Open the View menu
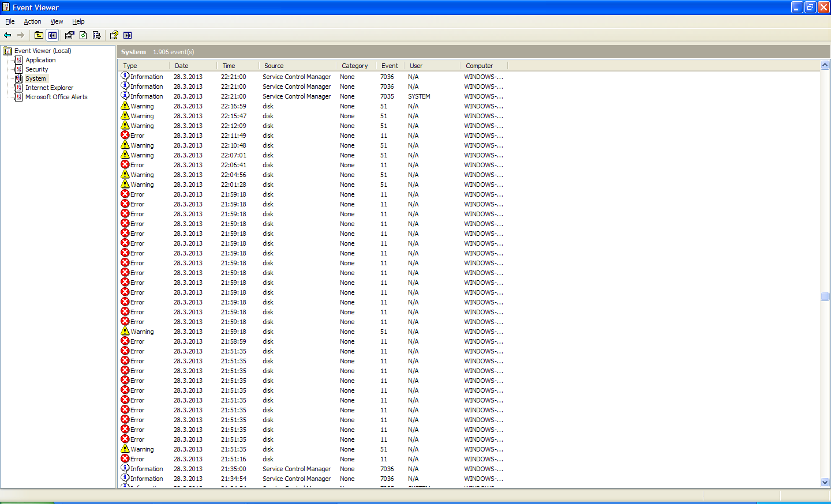The height and width of the screenshot is (504, 831). [x=57, y=21]
